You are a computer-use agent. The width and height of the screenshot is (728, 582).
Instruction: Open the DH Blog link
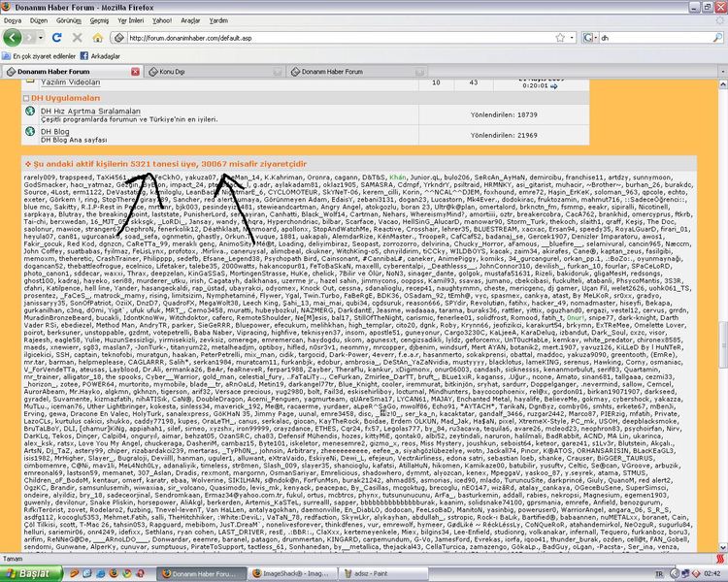(54, 131)
